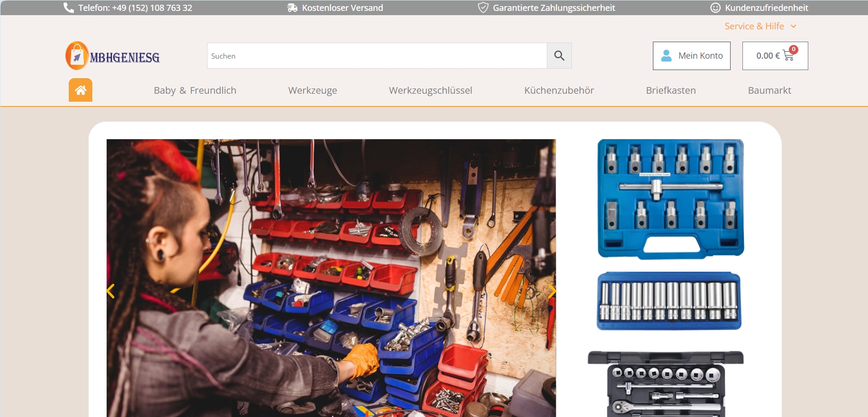This screenshot has height=417, width=868.
Task: Open the Werkzeuge menu item
Action: pos(313,90)
